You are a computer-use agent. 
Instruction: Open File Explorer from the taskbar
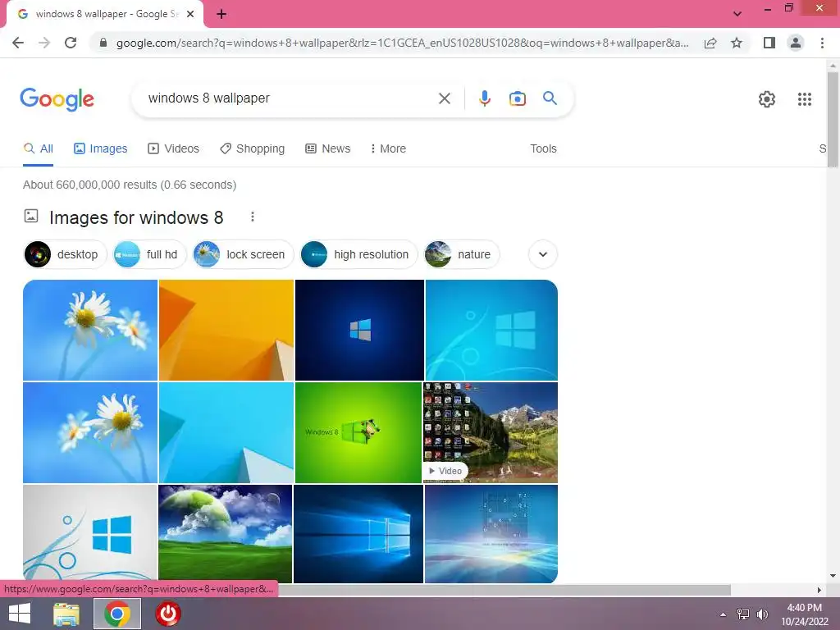[x=66, y=614]
